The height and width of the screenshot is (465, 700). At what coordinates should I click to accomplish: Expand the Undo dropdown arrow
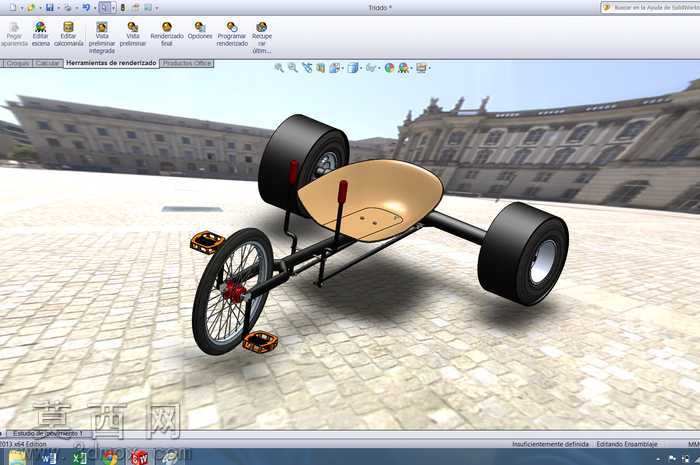click(95, 8)
